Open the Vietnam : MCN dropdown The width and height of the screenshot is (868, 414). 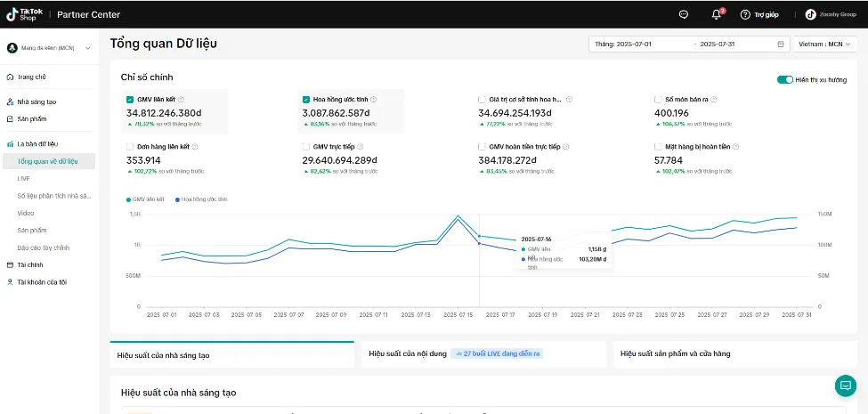point(824,44)
